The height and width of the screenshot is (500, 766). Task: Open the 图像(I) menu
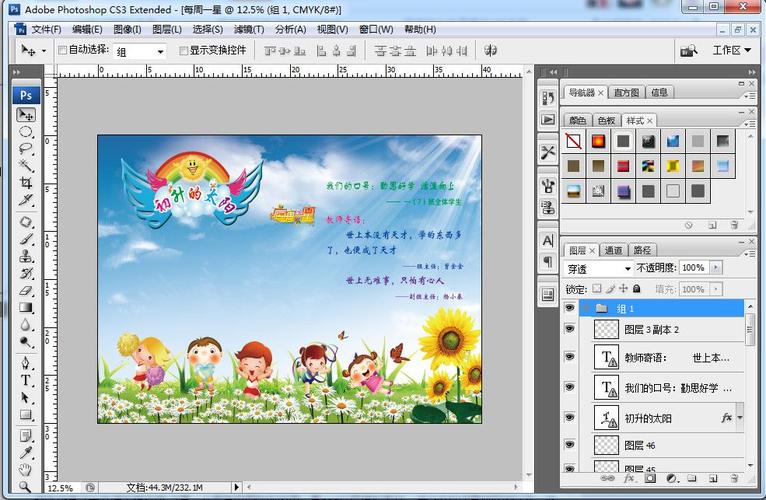pyautogui.click(x=127, y=29)
